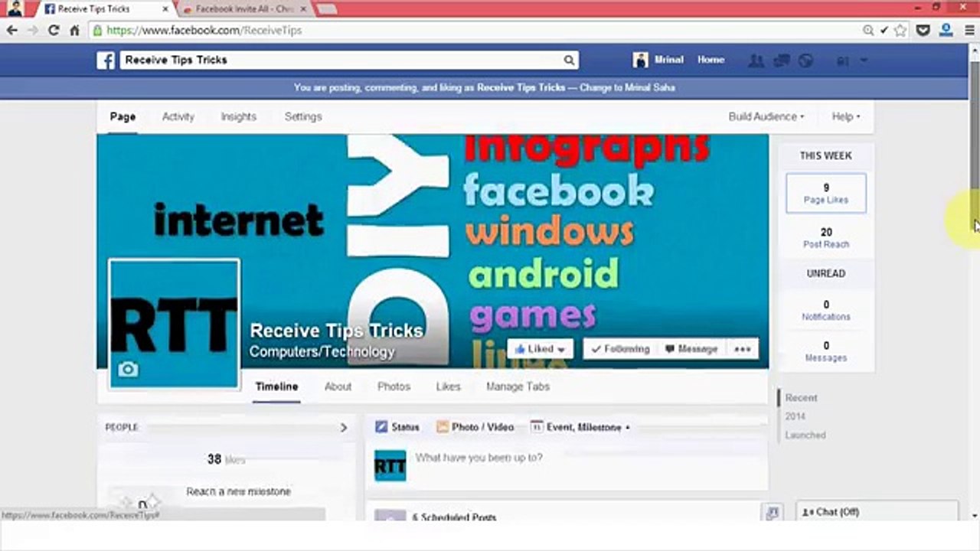The width and height of the screenshot is (980, 551).
Task: Open the Settings tab
Action: [303, 117]
